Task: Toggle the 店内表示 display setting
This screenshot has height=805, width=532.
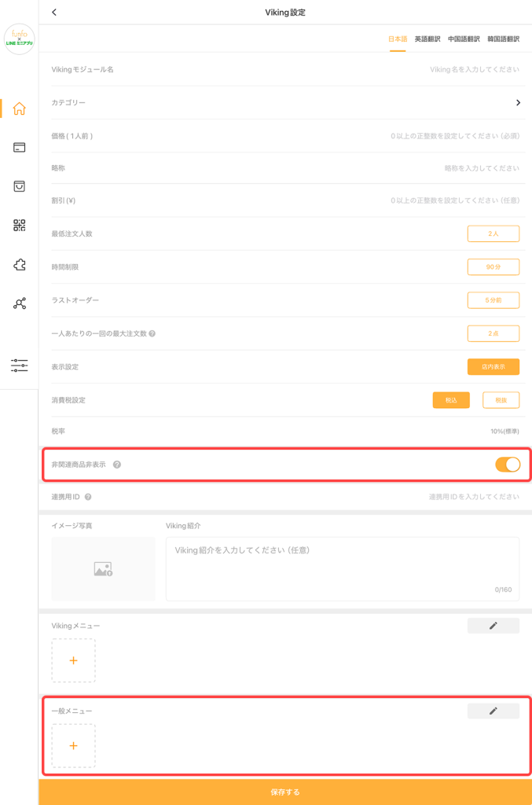Action: click(493, 366)
